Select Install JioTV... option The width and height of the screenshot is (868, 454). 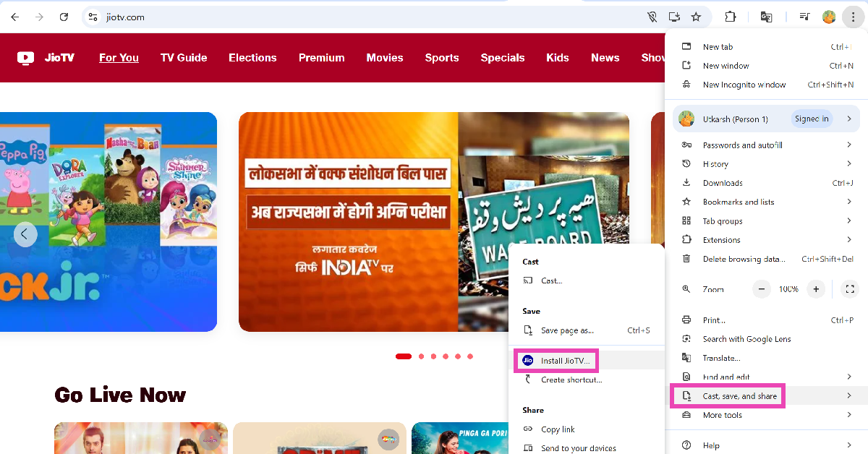[x=586, y=360]
